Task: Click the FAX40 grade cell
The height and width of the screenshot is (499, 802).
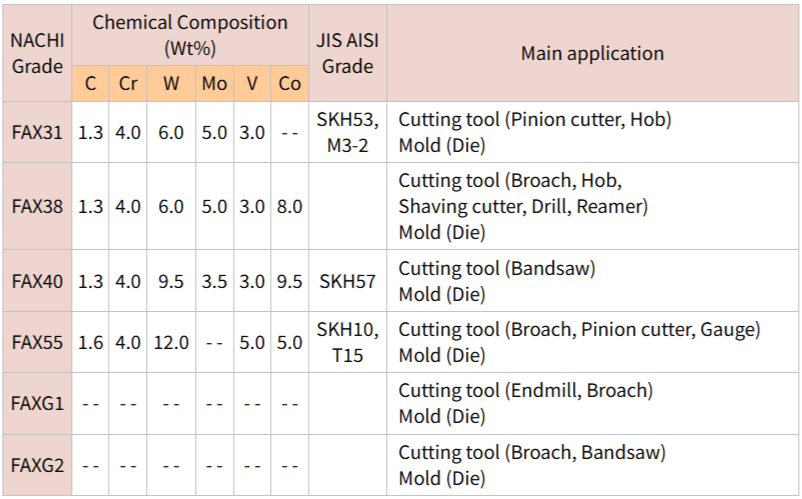Action: tap(37, 282)
